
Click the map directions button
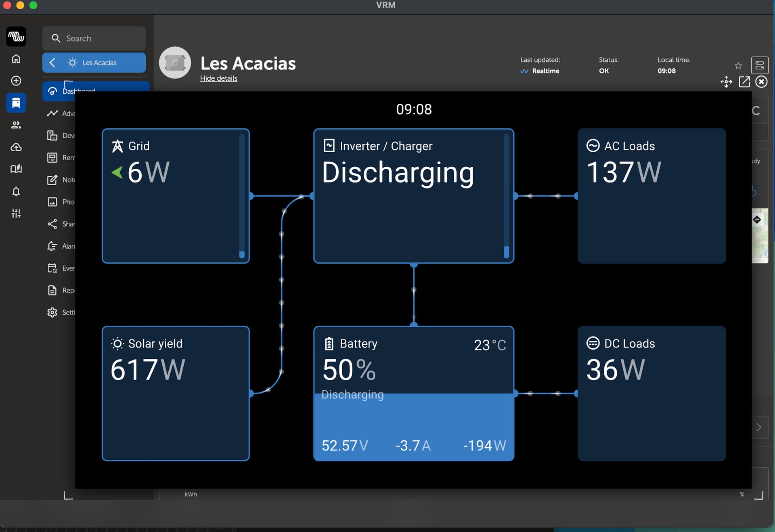coord(757,220)
